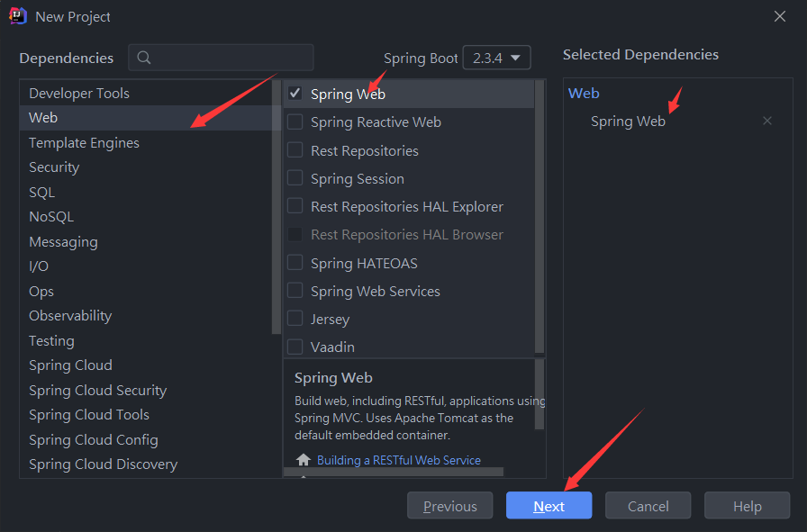Tick the Rest Repositories checkbox
Viewport: 807px width, 532px height.
coord(295,150)
